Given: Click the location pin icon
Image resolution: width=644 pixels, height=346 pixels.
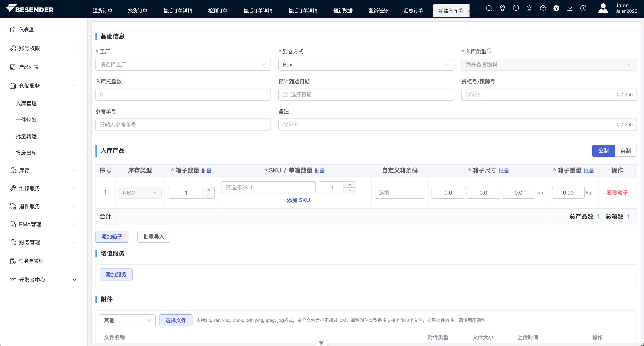Looking at the screenshot, I should (502, 8).
